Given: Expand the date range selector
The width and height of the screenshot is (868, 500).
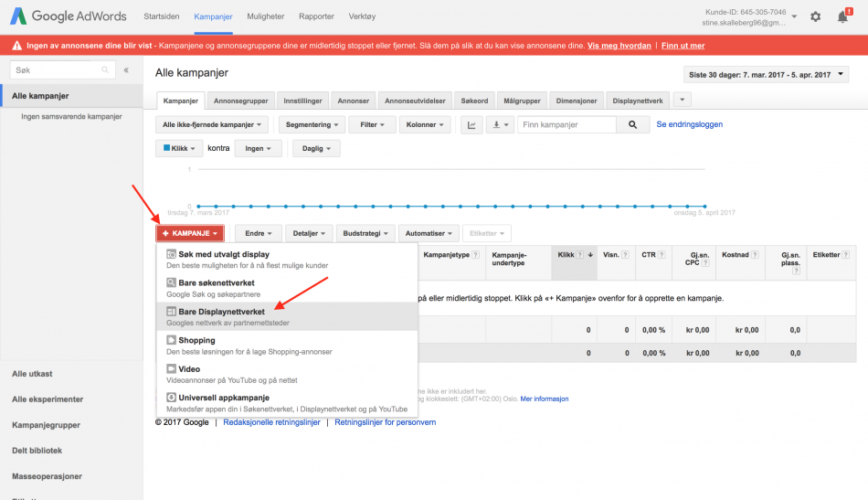Looking at the screenshot, I should pos(767,75).
